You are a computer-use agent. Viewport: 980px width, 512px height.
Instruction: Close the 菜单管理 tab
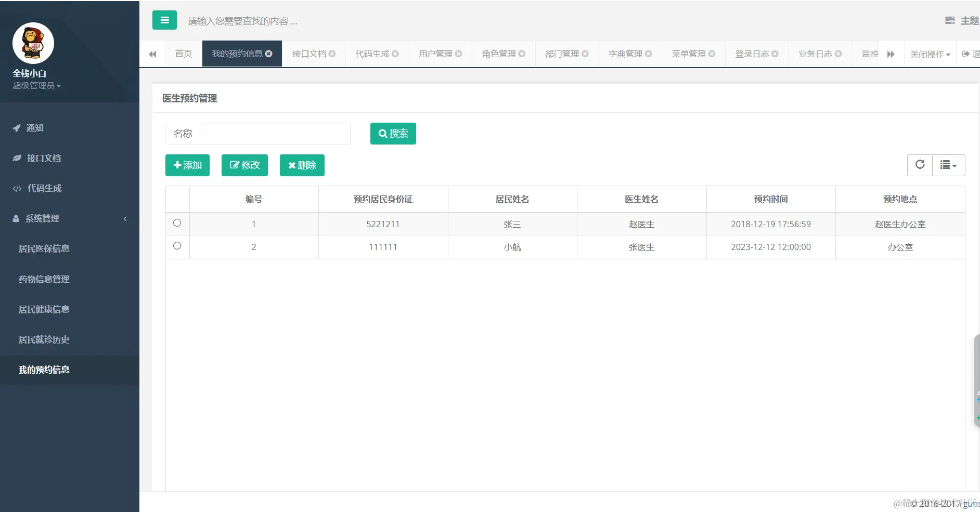pyautogui.click(x=712, y=54)
